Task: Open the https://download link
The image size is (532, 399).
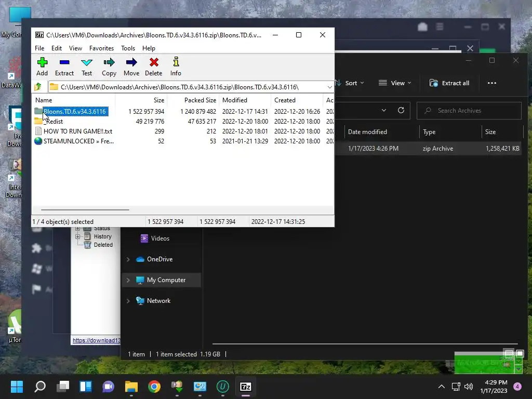Action: click(96, 340)
